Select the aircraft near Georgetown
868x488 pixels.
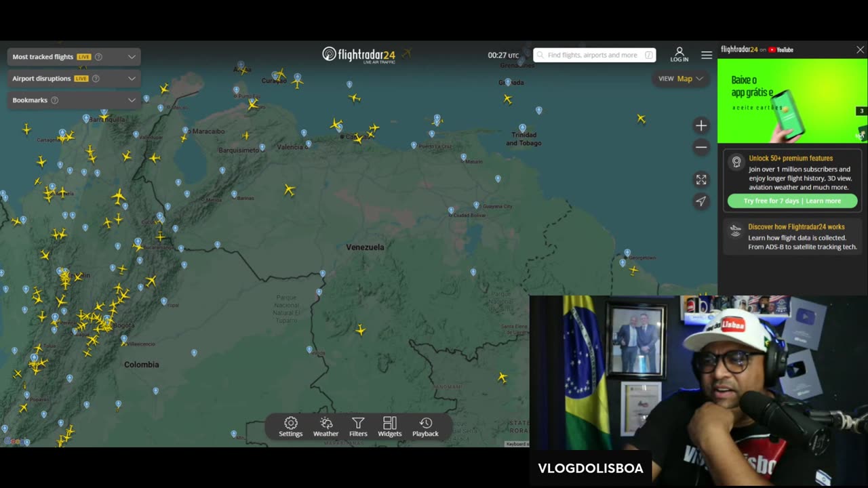pos(633,270)
